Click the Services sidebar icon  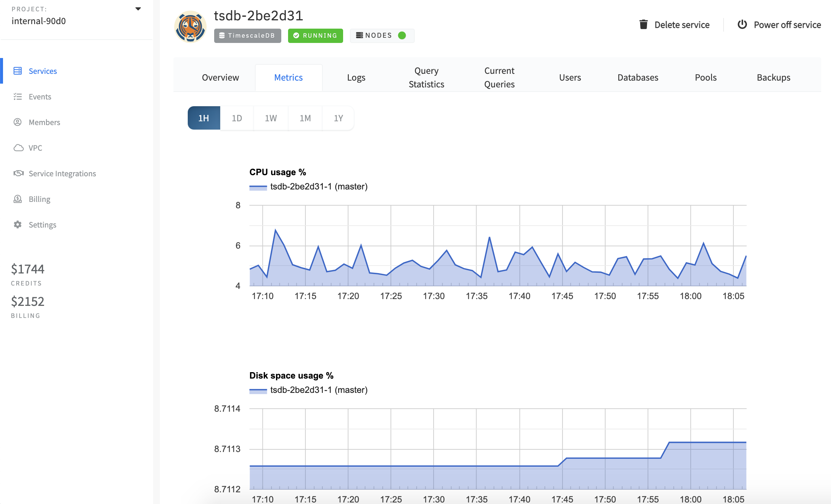[x=18, y=71]
